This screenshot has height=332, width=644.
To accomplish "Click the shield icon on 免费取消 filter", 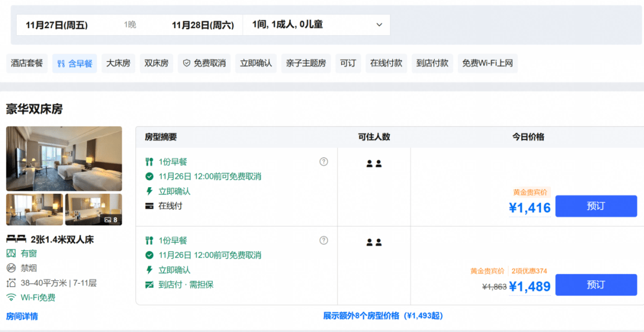I will [187, 64].
